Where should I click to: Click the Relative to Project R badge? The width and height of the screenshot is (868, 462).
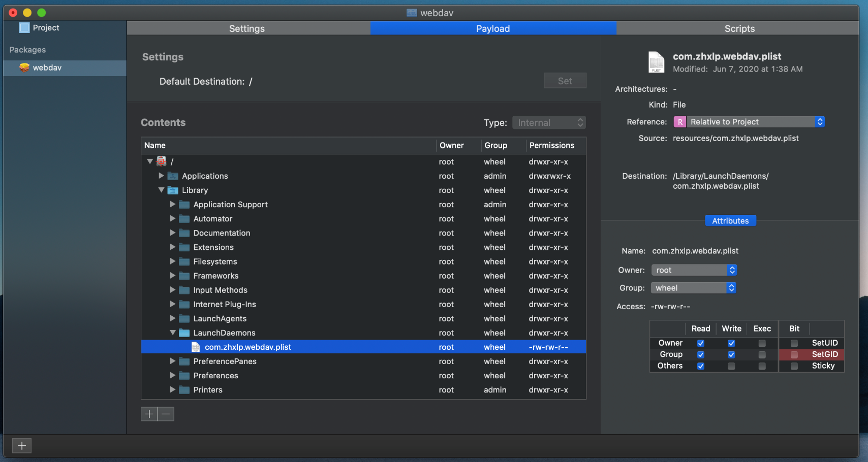(x=679, y=122)
